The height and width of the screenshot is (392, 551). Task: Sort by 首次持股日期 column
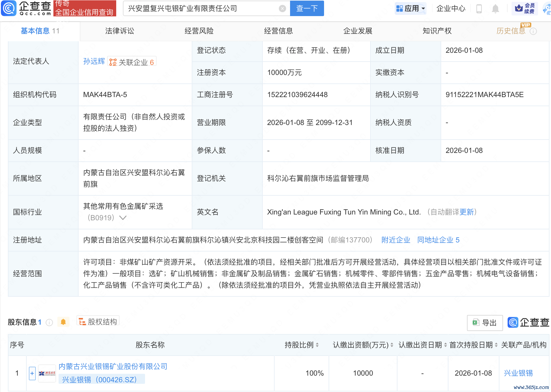point(496,345)
